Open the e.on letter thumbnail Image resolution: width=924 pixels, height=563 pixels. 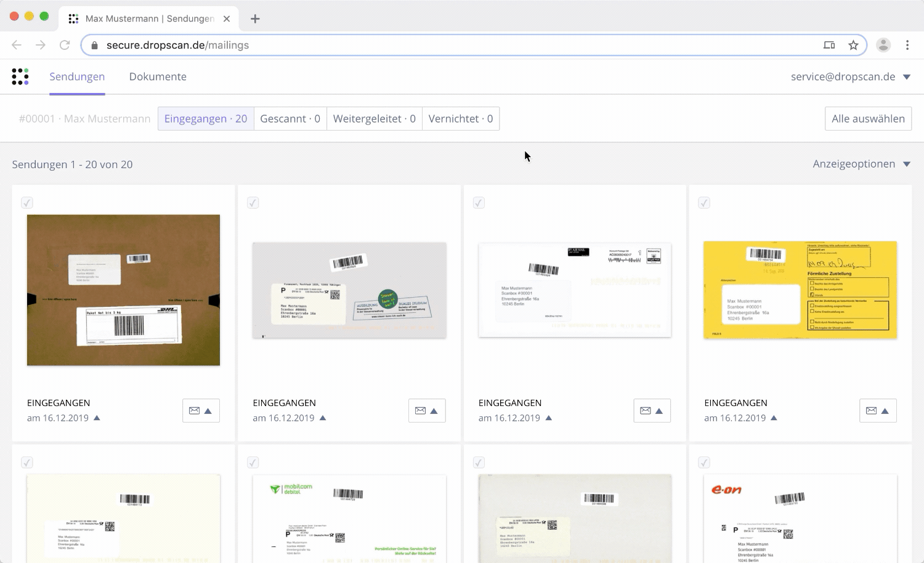[800, 518]
